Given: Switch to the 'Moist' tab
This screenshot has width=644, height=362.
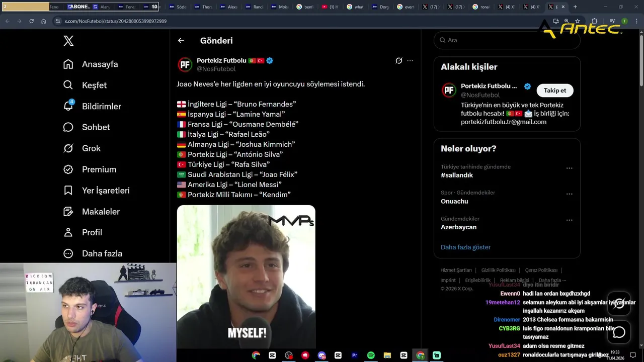Looking at the screenshot, I should [x=279, y=7].
